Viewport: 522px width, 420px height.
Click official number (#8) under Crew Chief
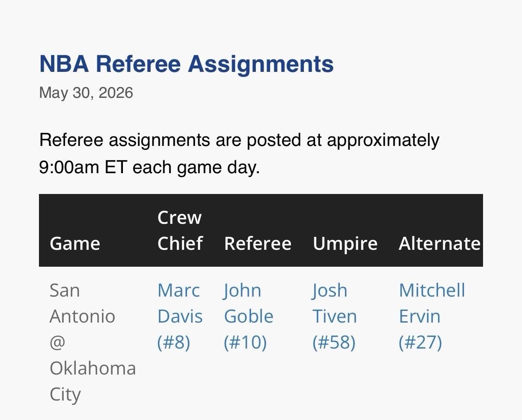click(174, 342)
